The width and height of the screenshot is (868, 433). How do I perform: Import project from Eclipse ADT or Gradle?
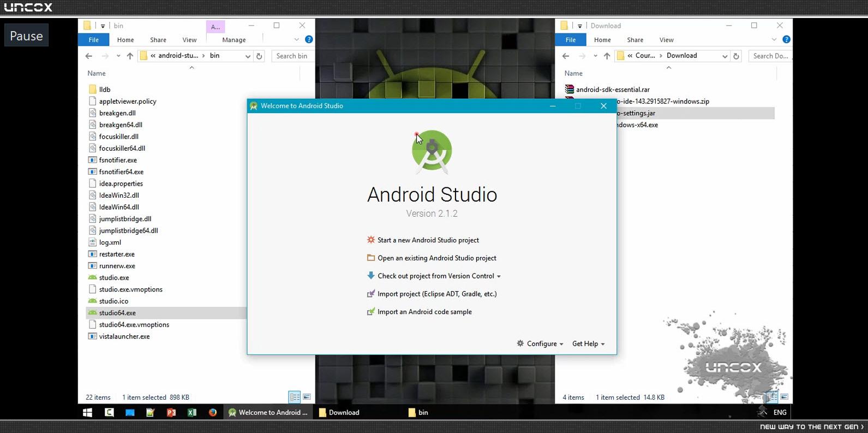tap(432, 294)
